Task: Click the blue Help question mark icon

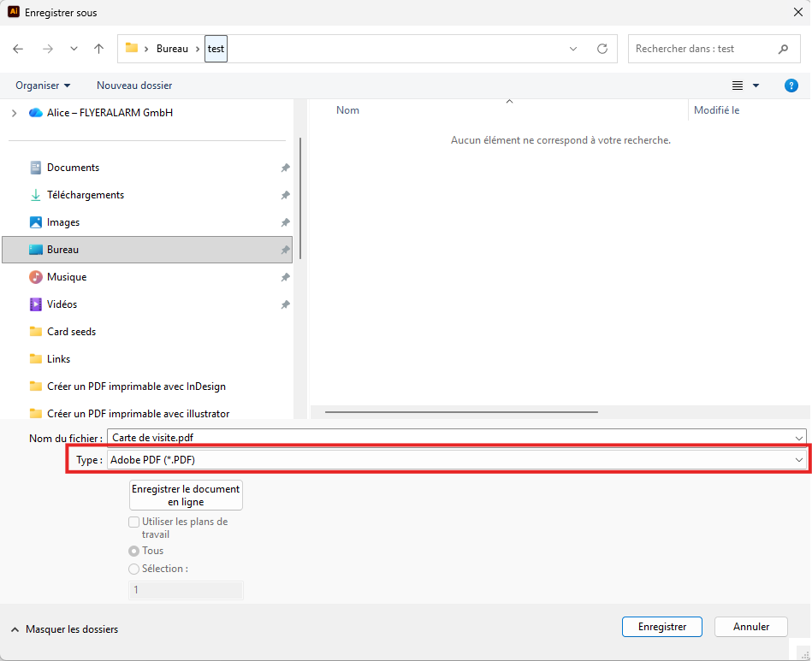Action: click(x=791, y=86)
